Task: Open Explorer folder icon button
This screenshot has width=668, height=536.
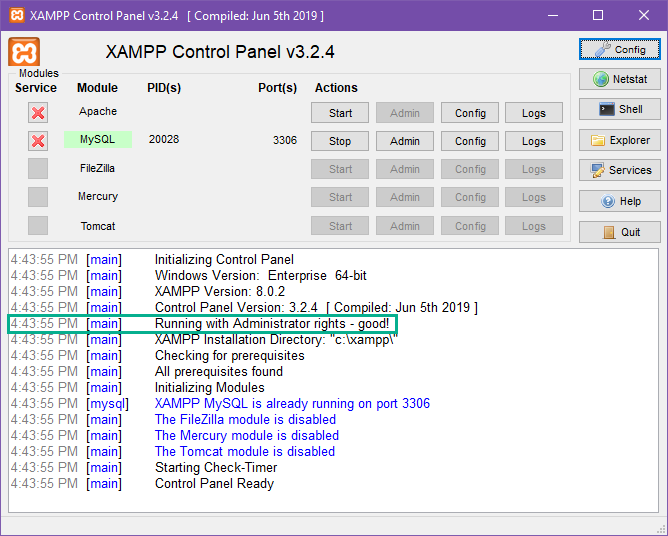Action: (619, 140)
